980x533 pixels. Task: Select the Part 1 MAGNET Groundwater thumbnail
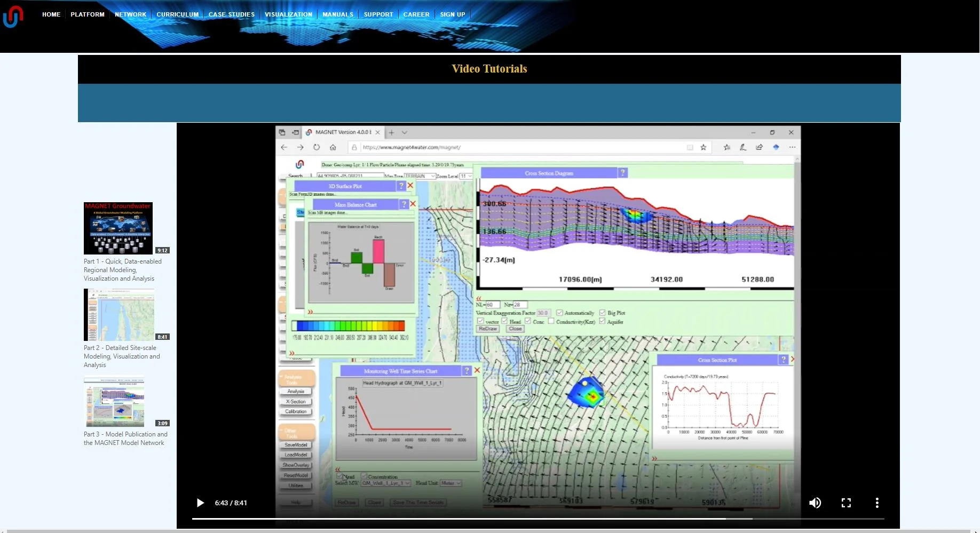pyautogui.click(x=118, y=228)
